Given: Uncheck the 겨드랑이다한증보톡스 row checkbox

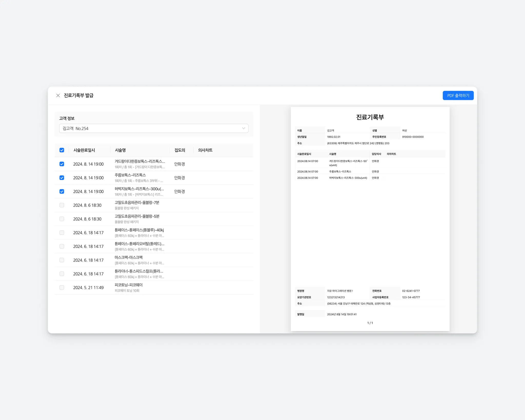Looking at the screenshot, I should pyautogui.click(x=62, y=164).
